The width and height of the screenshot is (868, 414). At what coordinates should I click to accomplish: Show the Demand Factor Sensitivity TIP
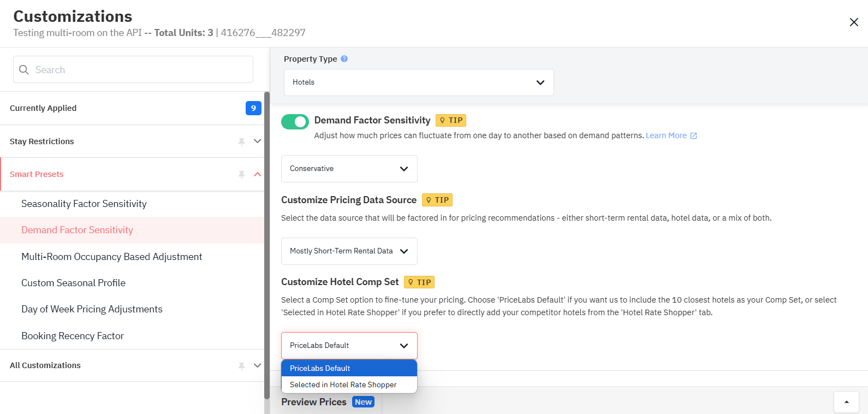pyautogui.click(x=451, y=120)
